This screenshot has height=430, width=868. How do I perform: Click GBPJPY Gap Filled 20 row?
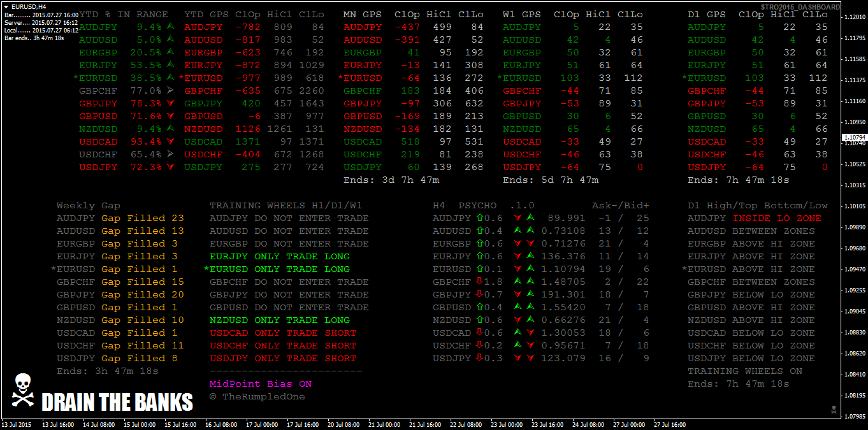[x=120, y=295]
